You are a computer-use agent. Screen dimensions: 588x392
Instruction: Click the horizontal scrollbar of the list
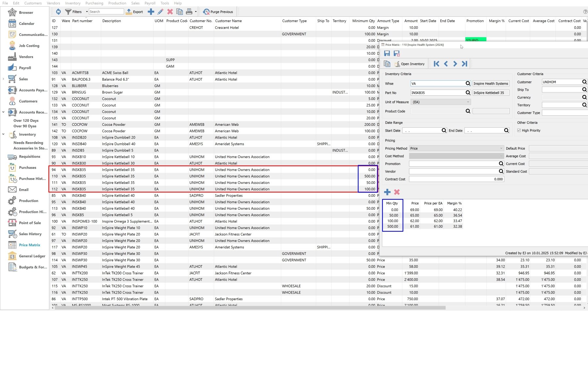250,308
